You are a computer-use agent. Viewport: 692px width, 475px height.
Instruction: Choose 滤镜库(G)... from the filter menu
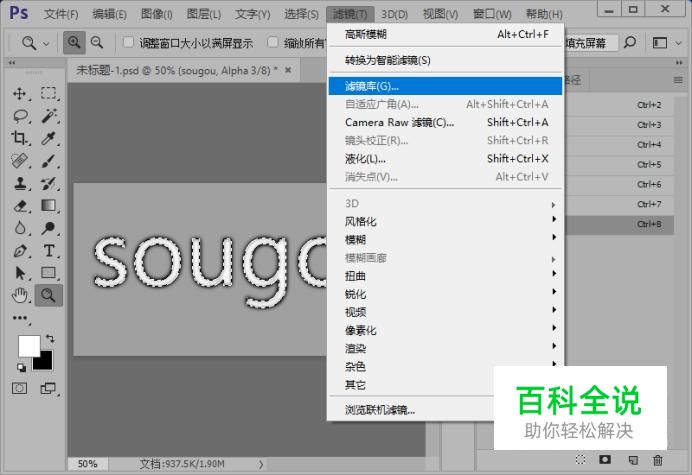tap(446, 86)
